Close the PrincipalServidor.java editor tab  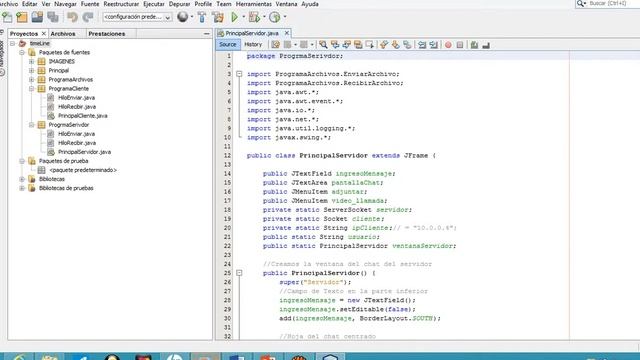point(287,33)
